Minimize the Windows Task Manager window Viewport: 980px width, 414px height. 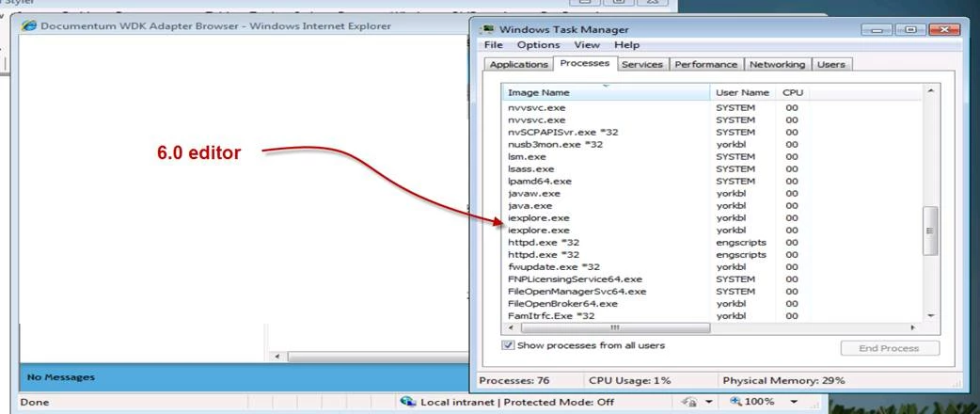point(877,29)
